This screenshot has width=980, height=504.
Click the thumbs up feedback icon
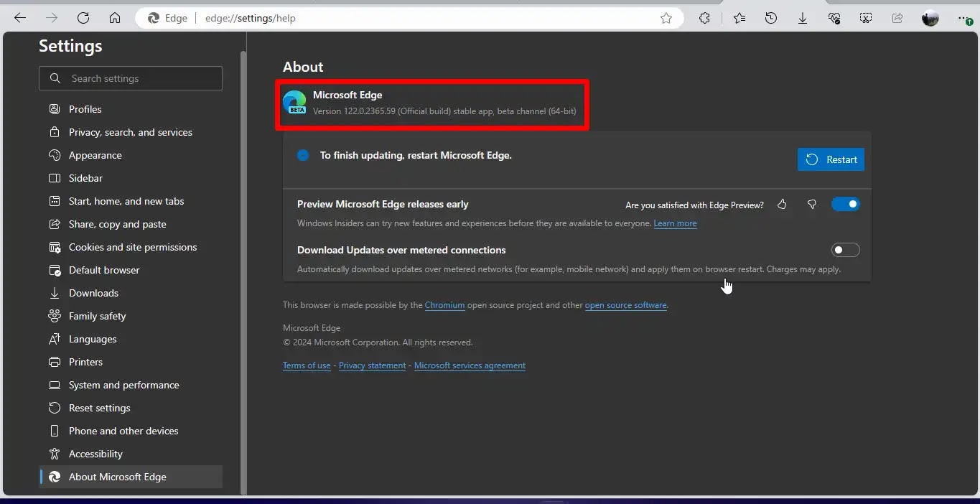click(782, 205)
